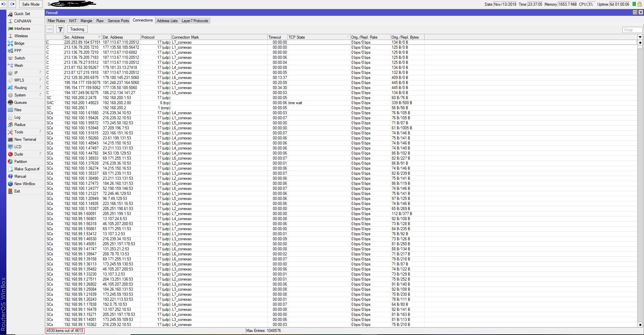Screen dimensions: 644x335
Task: Click the filter funnel icon
Action: point(60,29)
